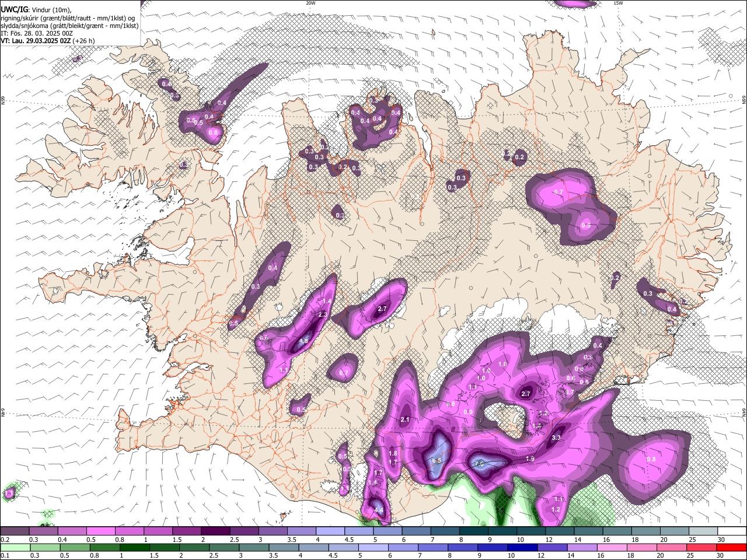Click the 6.5 precipitation value on the map
This screenshot has height=560, width=747.
[436, 460]
